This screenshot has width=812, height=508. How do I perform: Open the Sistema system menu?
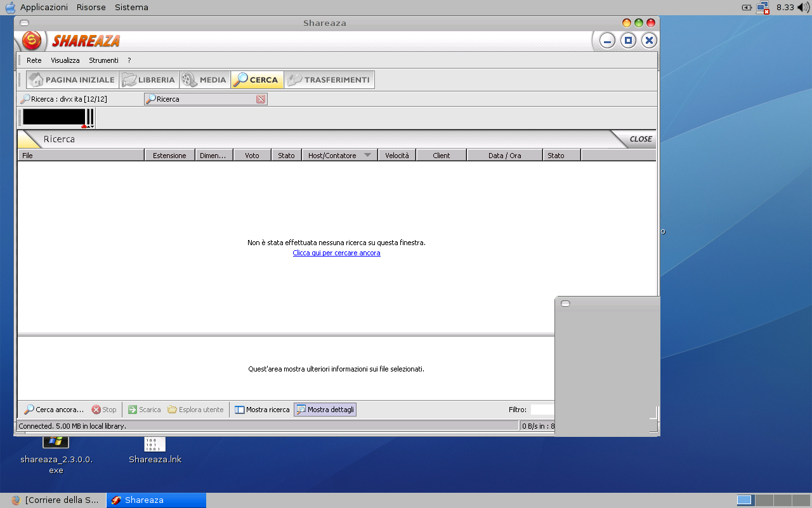coord(131,8)
